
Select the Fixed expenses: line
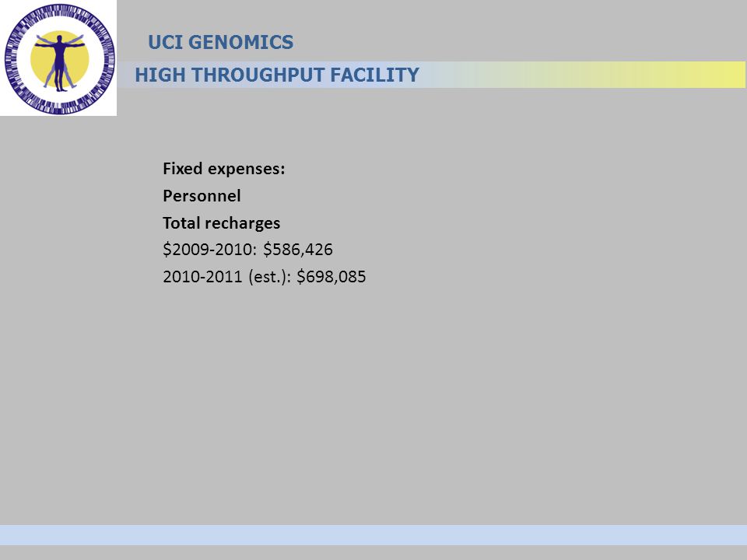click(x=224, y=169)
